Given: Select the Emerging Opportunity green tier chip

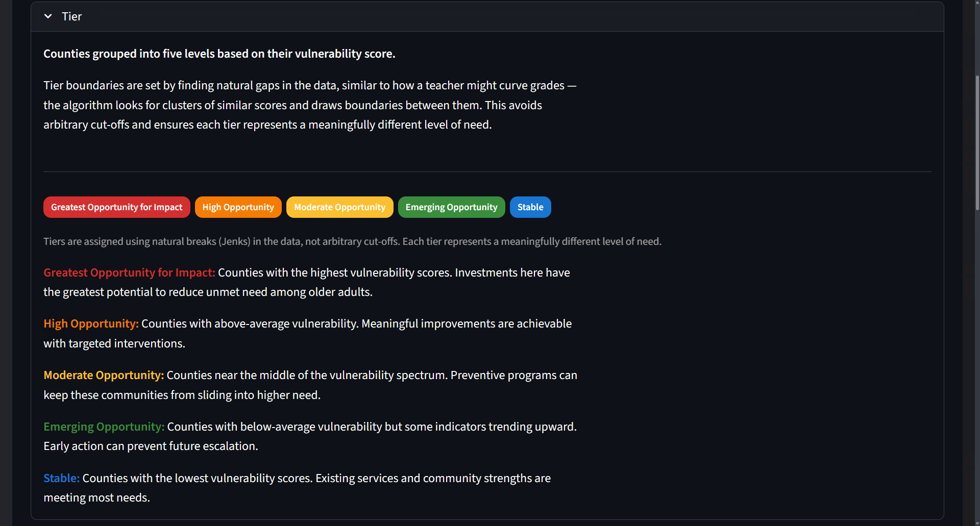Looking at the screenshot, I should [451, 207].
